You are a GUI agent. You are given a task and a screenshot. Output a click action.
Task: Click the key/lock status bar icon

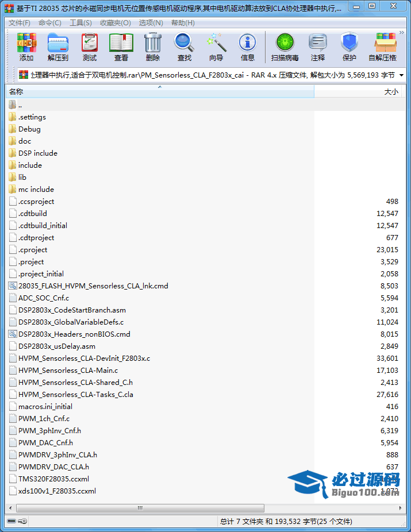coord(23,521)
